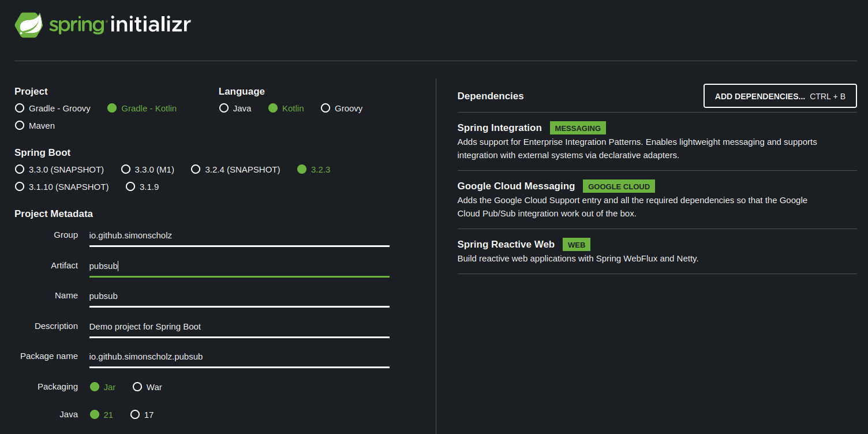868x434 pixels.
Task: Click the Description input field
Action: (x=240, y=327)
